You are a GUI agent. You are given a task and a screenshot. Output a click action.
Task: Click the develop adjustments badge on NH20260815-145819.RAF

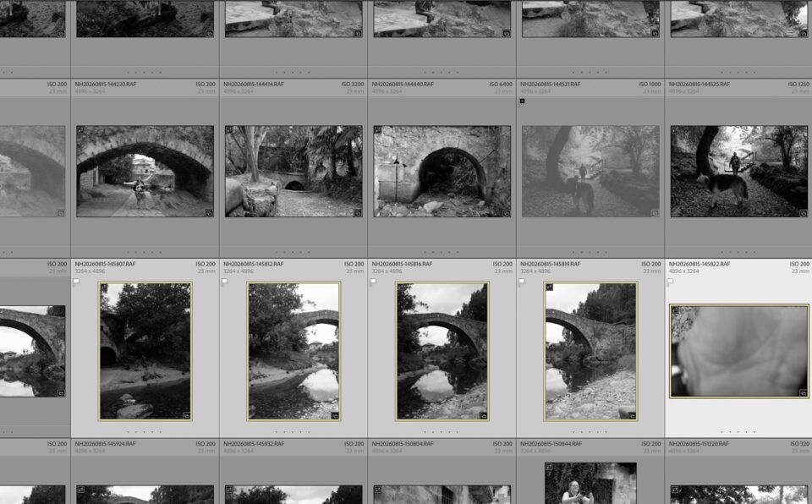point(550,287)
